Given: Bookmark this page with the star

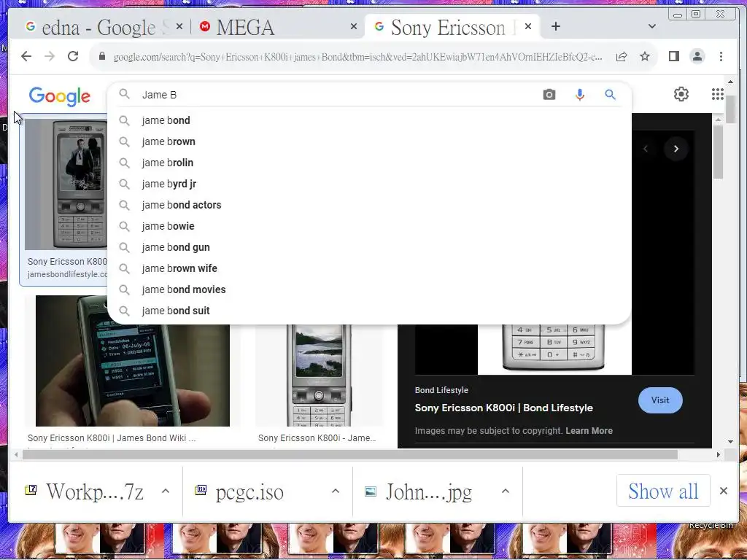Looking at the screenshot, I should [645, 57].
